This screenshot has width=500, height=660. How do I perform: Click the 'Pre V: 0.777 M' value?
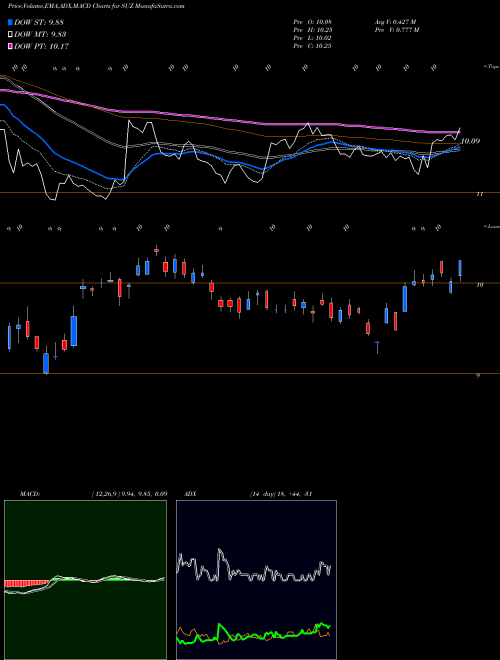tap(396, 30)
